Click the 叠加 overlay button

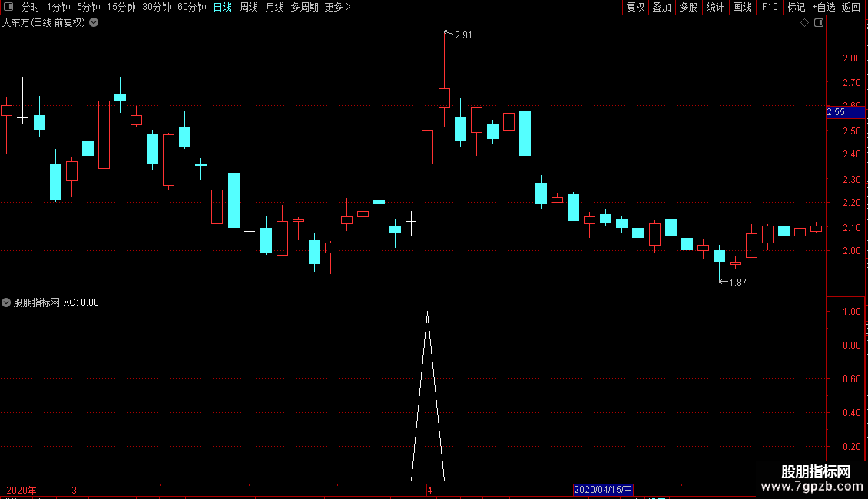(x=661, y=7)
